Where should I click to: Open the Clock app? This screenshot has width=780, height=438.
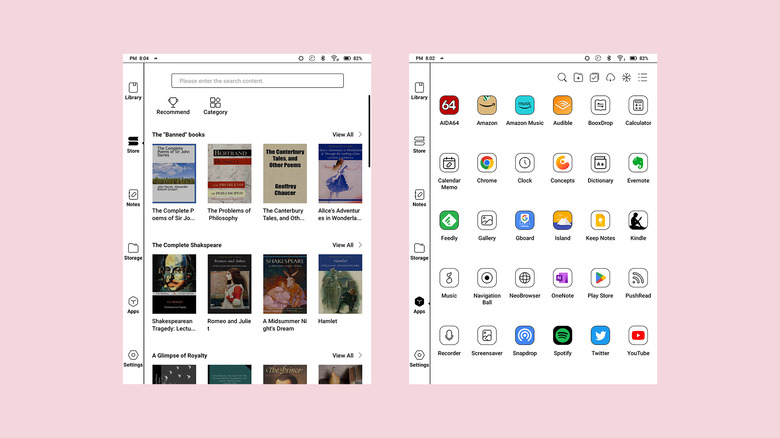(x=524, y=163)
